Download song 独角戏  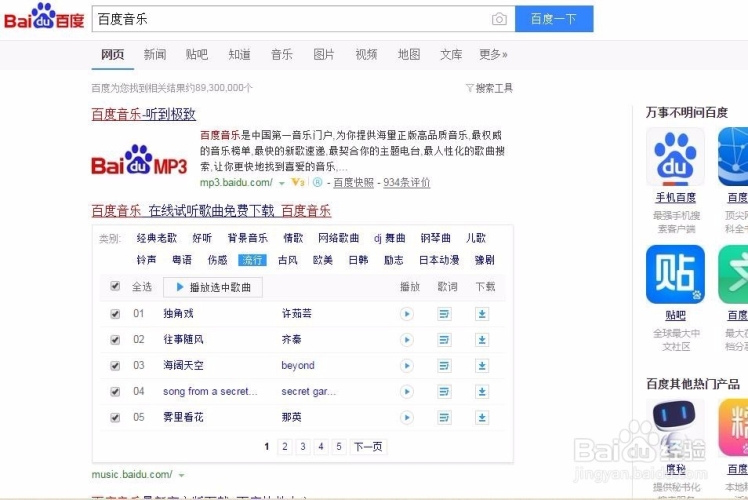pyautogui.click(x=482, y=314)
